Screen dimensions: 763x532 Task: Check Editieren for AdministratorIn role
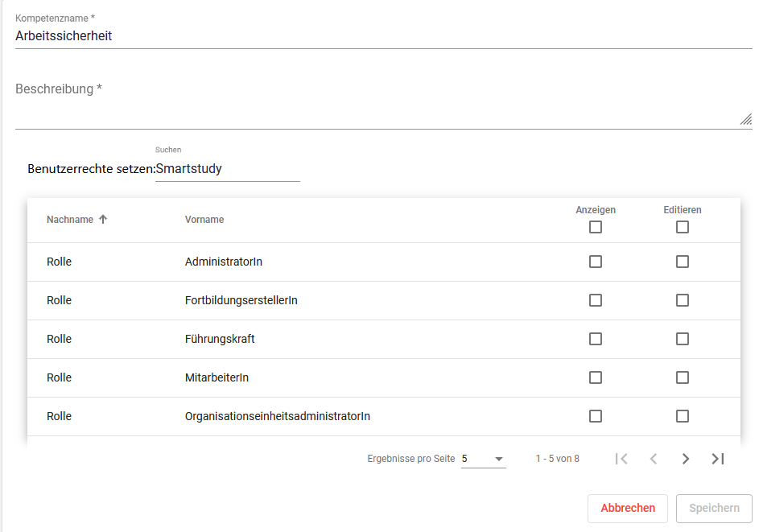coord(683,262)
